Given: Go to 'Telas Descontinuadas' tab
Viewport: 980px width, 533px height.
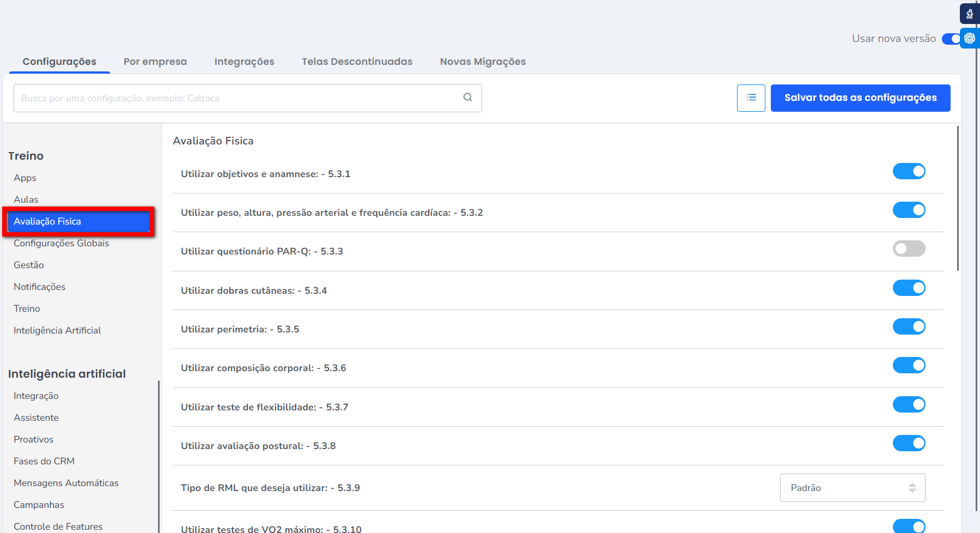Looking at the screenshot, I should click(x=357, y=62).
